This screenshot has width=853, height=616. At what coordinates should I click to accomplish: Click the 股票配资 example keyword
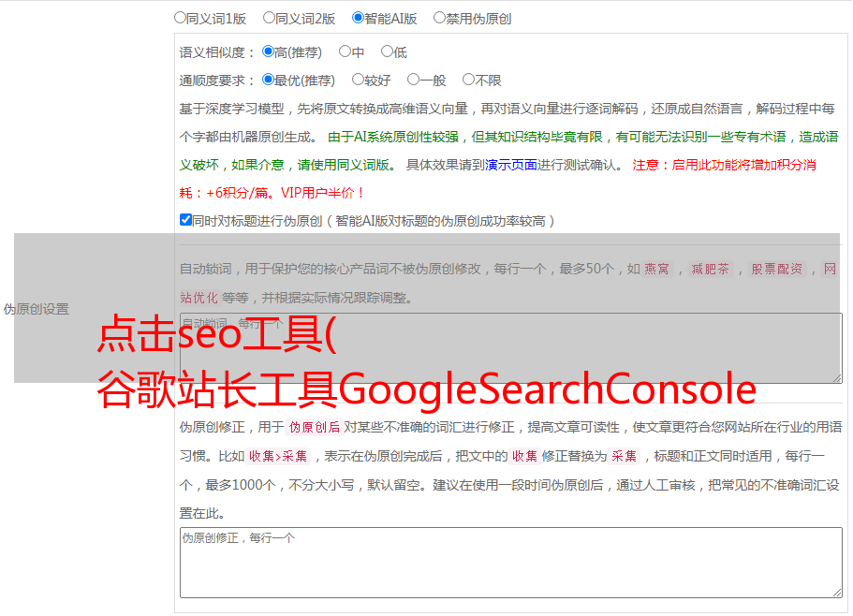tap(777, 269)
